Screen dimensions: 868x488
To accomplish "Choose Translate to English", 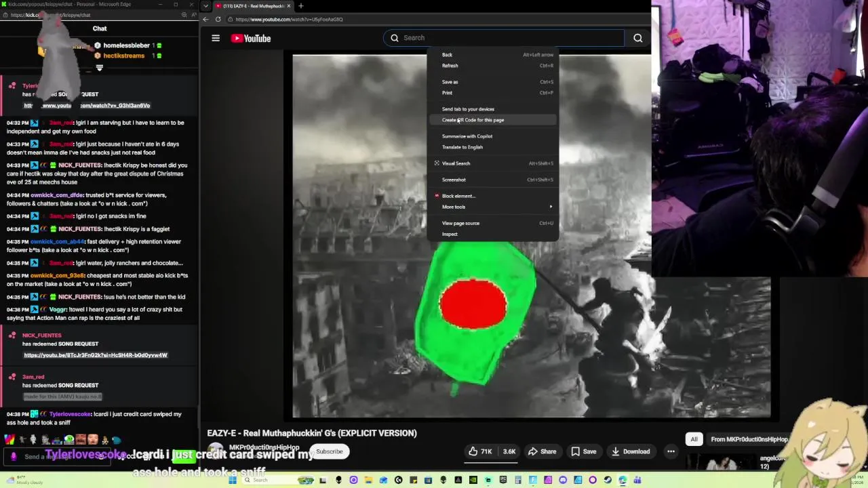I will [493, 147].
